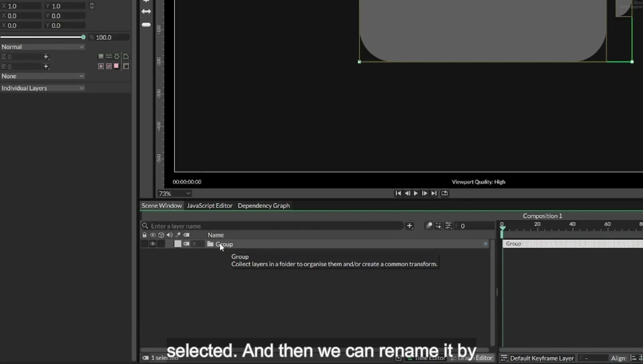Click the lock column header icon
The height and width of the screenshot is (364, 643).
(x=144, y=235)
